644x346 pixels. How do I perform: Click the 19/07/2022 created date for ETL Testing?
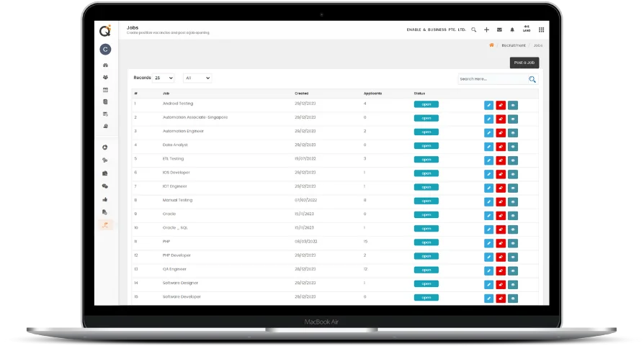[305, 159]
